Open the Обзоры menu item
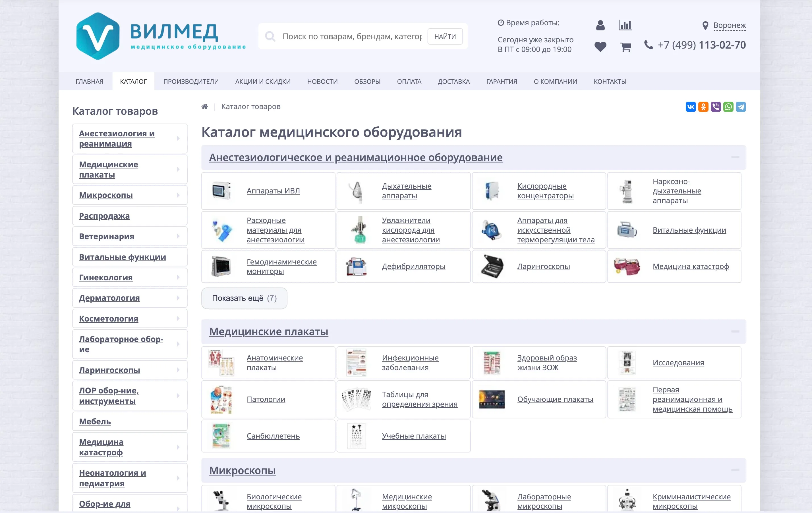Image resolution: width=812 pixels, height=513 pixels. point(367,81)
